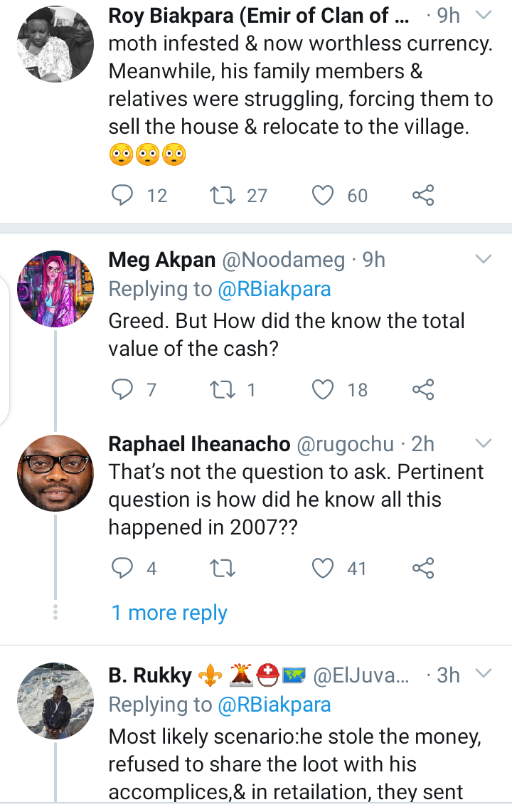Like Roy Biakpara's tweet
This screenshot has width=512, height=812.
(x=324, y=195)
